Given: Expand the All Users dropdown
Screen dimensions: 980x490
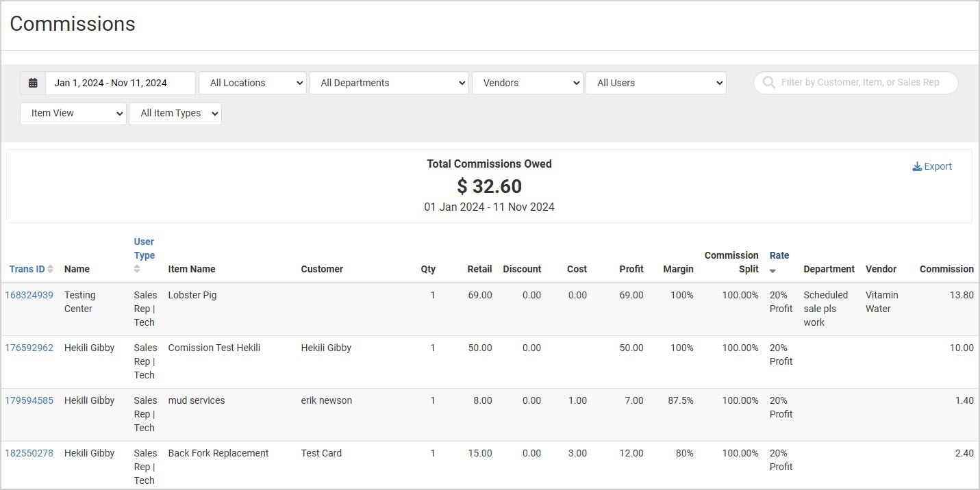Looking at the screenshot, I should coord(655,83).
